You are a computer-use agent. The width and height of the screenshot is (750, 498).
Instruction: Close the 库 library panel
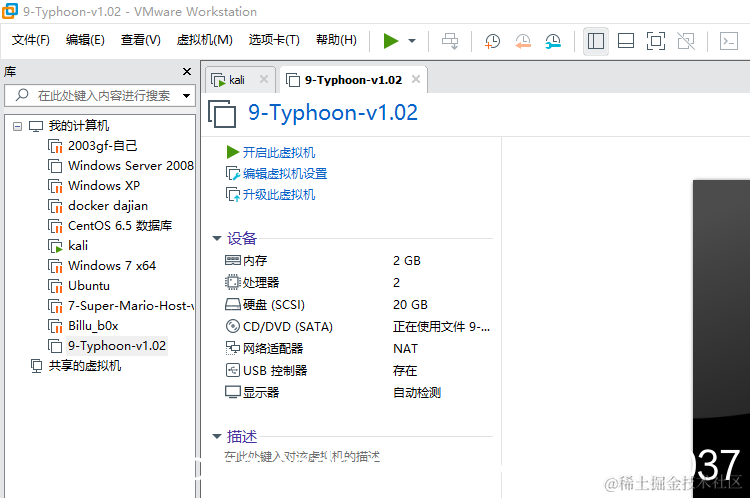[187, 72]
